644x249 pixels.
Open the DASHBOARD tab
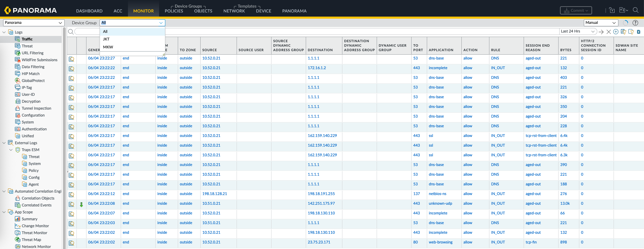click(89, 11)
